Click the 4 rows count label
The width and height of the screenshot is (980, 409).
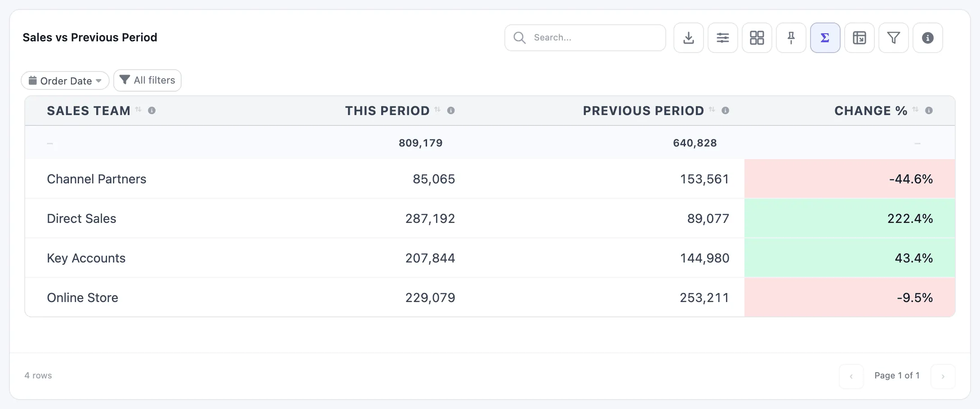click(x=38, y=375)
